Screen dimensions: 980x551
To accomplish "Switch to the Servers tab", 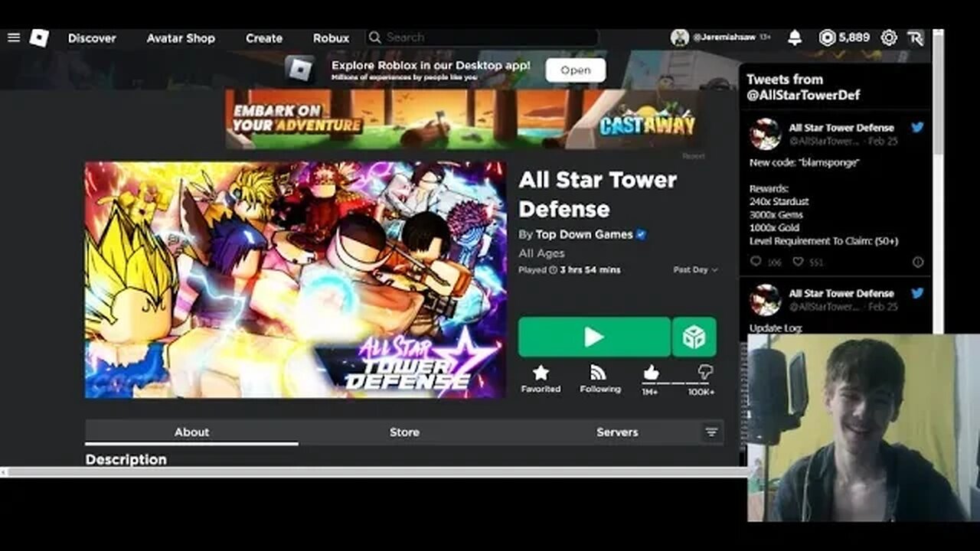I will click(x=617, y=432).
